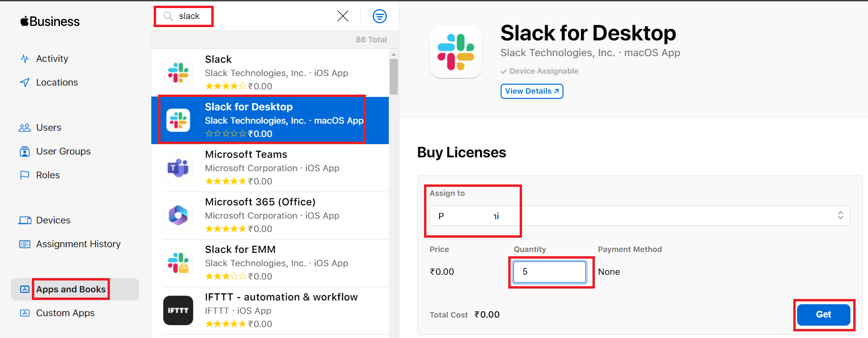Viewport: 868px width, 338px height.
Task: Click the Activity pulse icon
Action: click(25, 58)
